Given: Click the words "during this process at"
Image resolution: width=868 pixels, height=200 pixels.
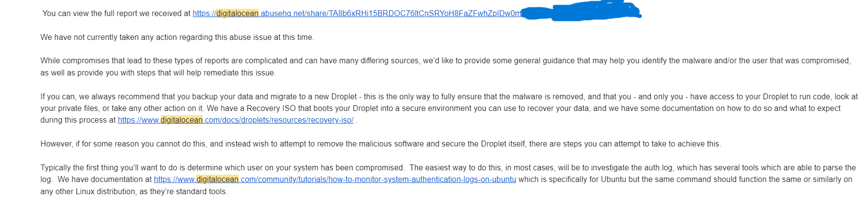Looking at the screenshot, I should (x=78, y=120).
